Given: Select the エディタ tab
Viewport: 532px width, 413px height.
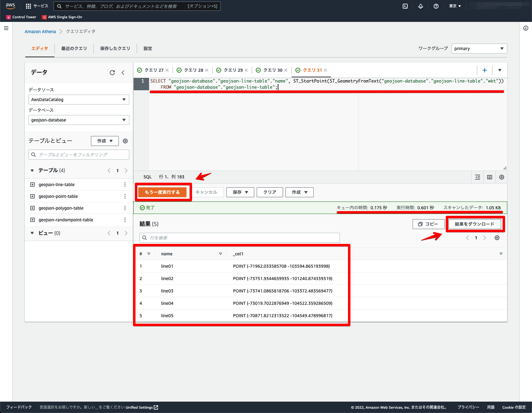Looking at the screenshot, I should click(x=40, y=49).
